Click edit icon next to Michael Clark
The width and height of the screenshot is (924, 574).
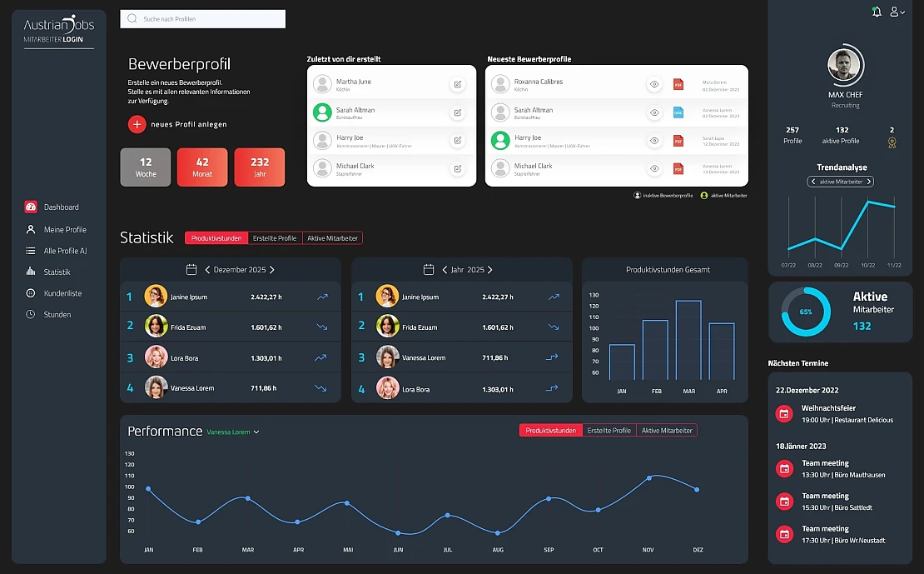pyautogui.click(x=457, y=169)
